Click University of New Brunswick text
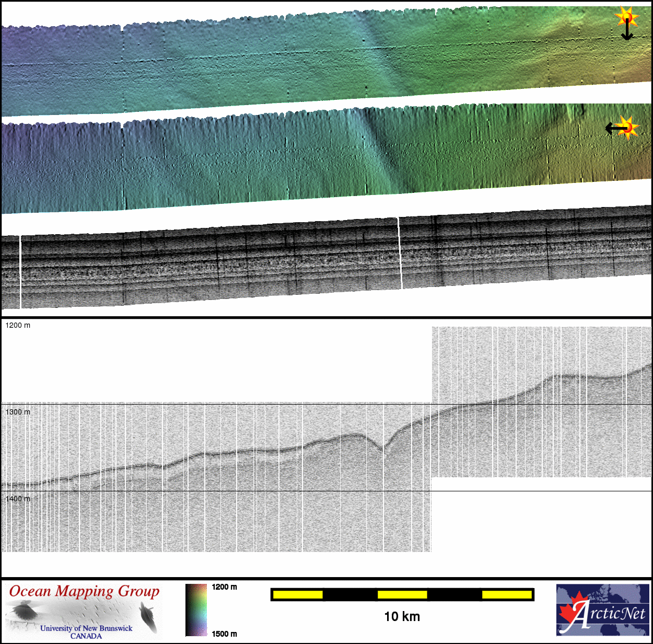The image size is (653, 644). coord(86,628)
